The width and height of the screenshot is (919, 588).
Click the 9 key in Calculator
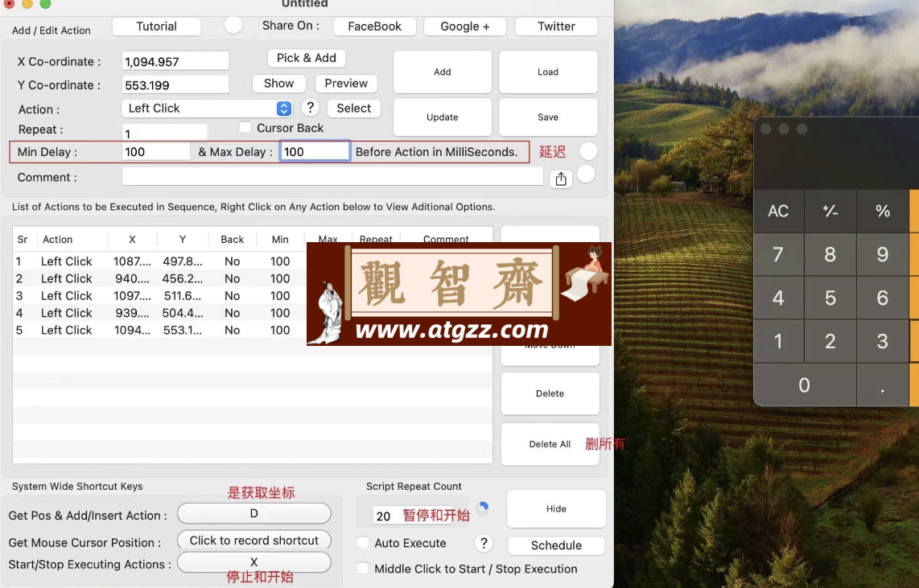pos(883,254)
